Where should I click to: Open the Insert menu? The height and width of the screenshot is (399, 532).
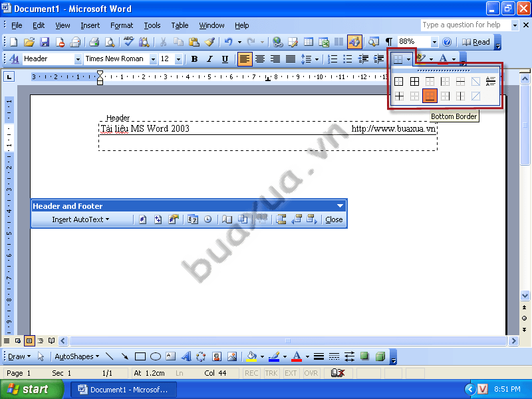[x=90, y=25]
